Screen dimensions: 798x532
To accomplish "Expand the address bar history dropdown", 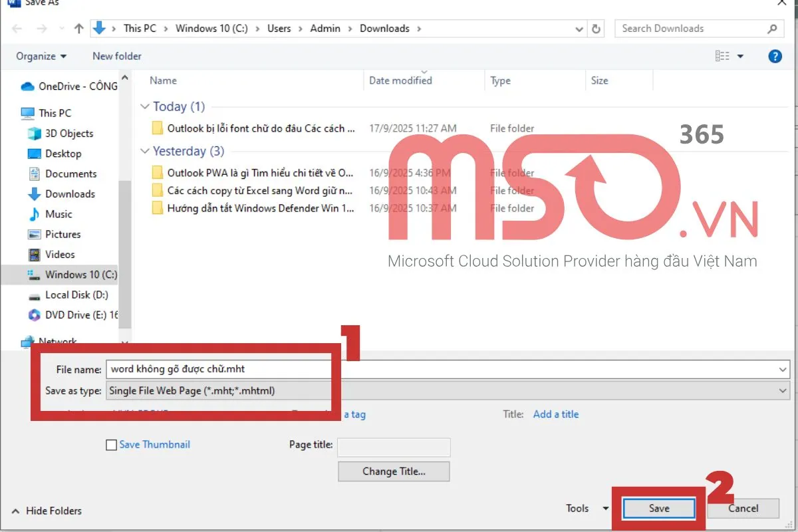I will 579,29.
